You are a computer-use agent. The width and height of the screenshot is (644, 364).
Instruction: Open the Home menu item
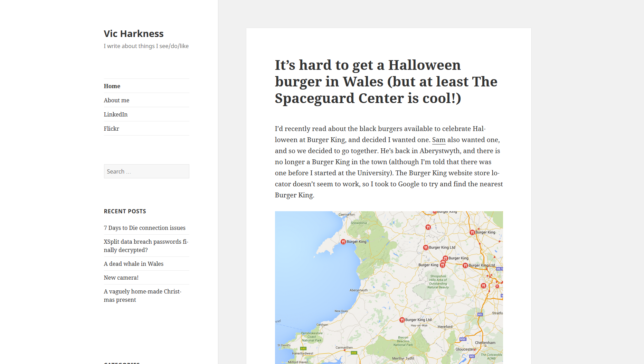click(112, 86)
